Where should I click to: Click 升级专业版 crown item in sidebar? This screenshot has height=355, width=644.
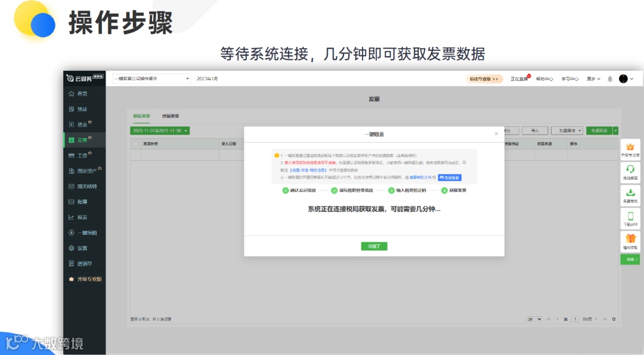pos(84,279)
